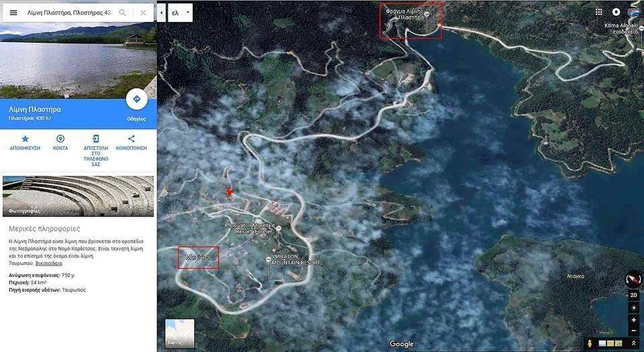The height and width of the screenshot is (352, 644).
Task: Click the magnifier search icon
Action: click(122, 13)
